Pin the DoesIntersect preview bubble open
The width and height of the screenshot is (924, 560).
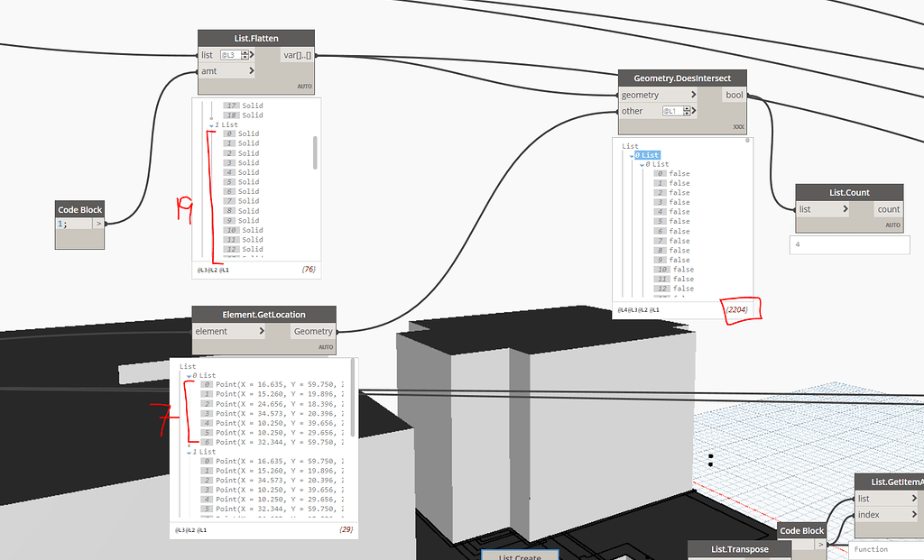[747, 140]
